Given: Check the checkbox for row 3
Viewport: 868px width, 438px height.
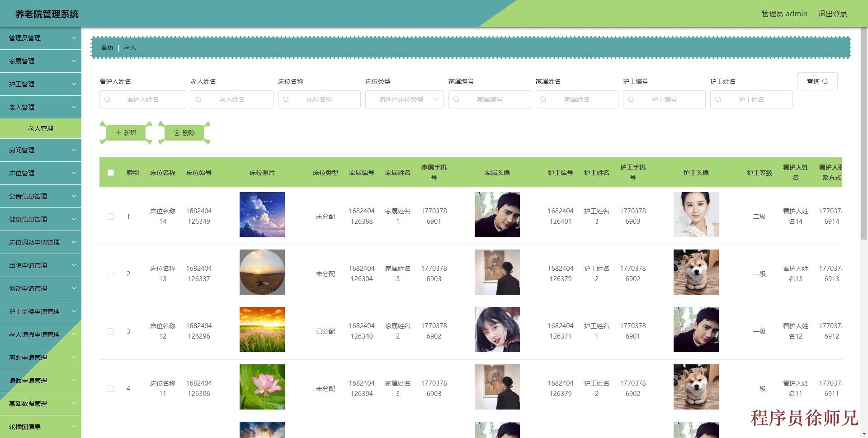Looking at the screenshot, I should pyautogui.click(x=111, y=331).
